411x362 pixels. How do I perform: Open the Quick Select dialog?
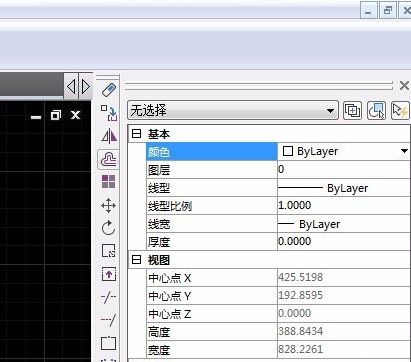click(x=400, y=110)
